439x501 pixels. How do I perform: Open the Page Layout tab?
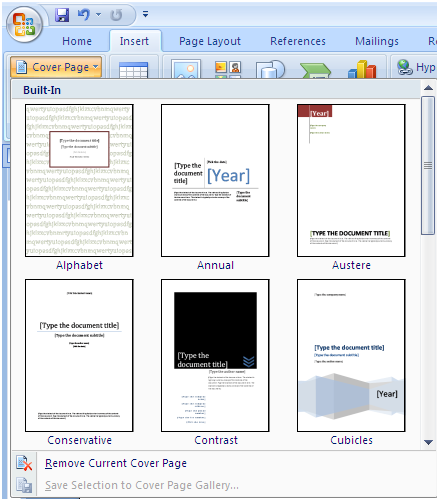tap(210, 41)
